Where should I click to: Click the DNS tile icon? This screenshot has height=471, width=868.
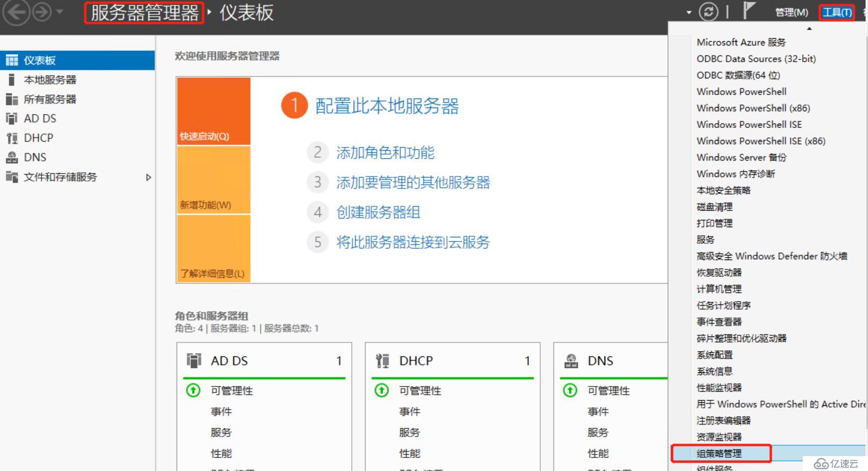571,360
